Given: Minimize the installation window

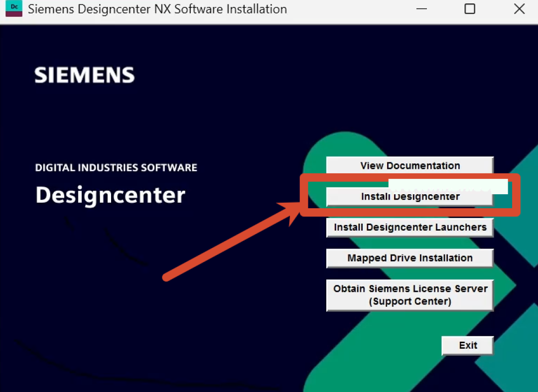Looking at the screenshot, I should [x=421, y=9].
